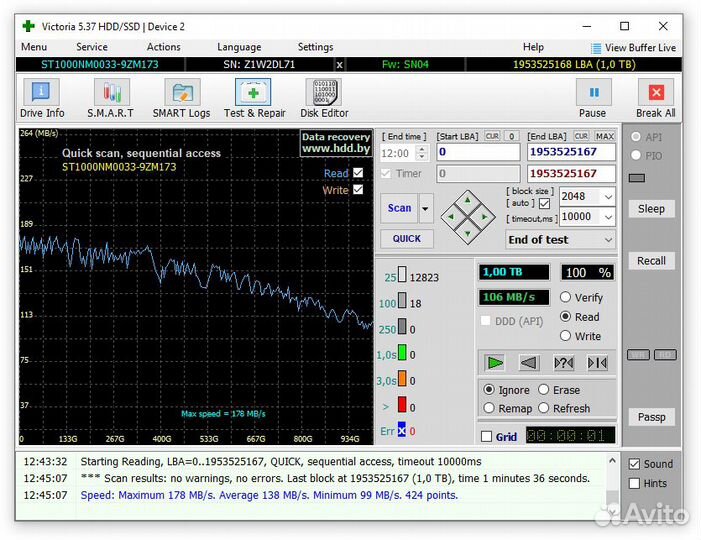Click the green forward play scan button
This screenshot has height=540, width=701.
click(x=494, y=362)
